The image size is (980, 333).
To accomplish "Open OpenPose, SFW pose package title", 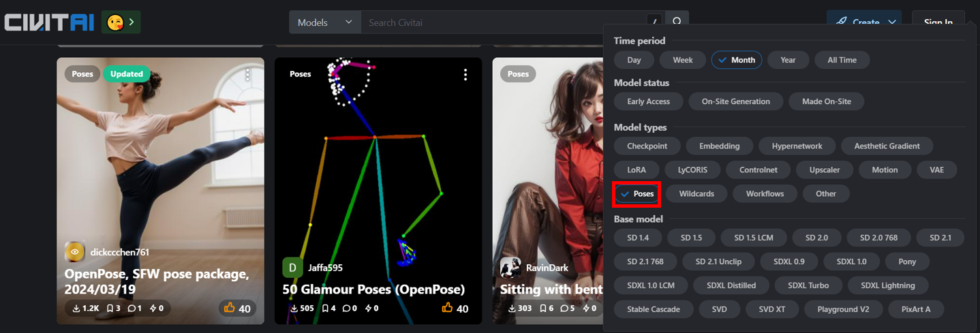I will (x=157, y=281).
